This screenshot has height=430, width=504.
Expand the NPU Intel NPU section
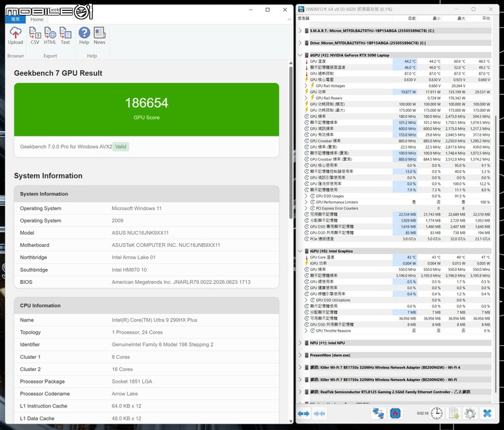[x=300, y=343]
